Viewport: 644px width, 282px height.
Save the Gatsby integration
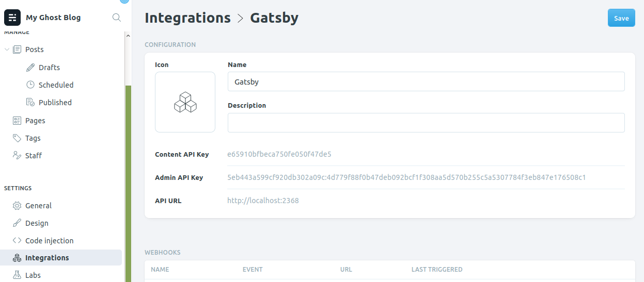click(621, 18)
